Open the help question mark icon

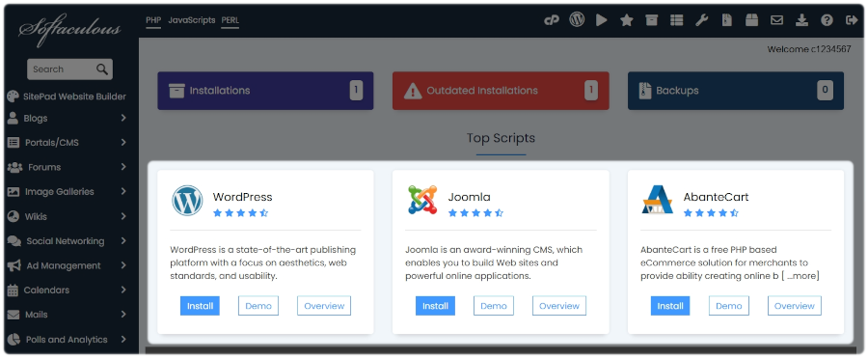827,20
